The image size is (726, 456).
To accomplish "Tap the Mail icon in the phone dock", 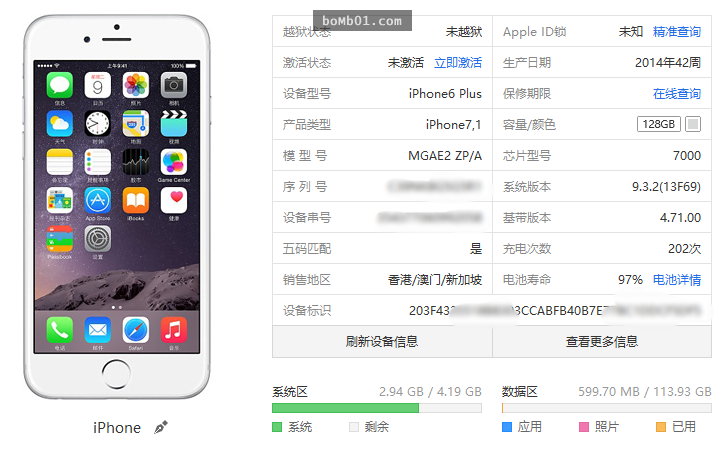I will (x=98, y=330).
